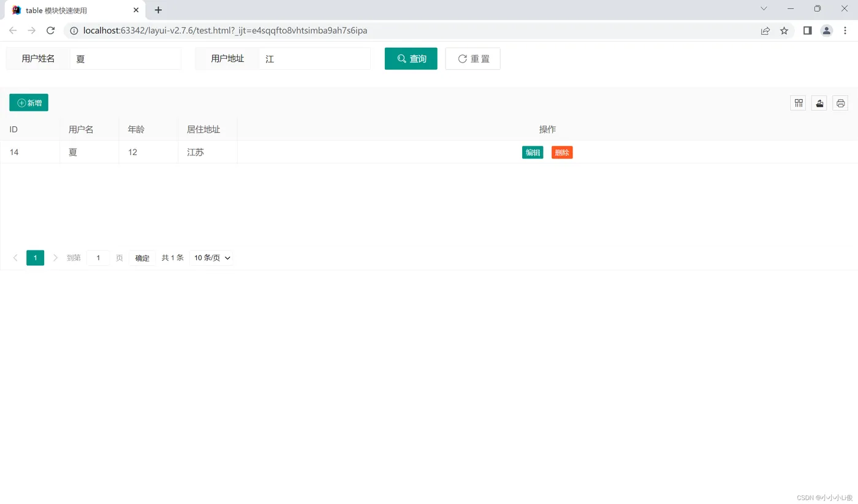The image size is (858, 504).
Task: Go back using browser back arrow
Action: point(13,31)
